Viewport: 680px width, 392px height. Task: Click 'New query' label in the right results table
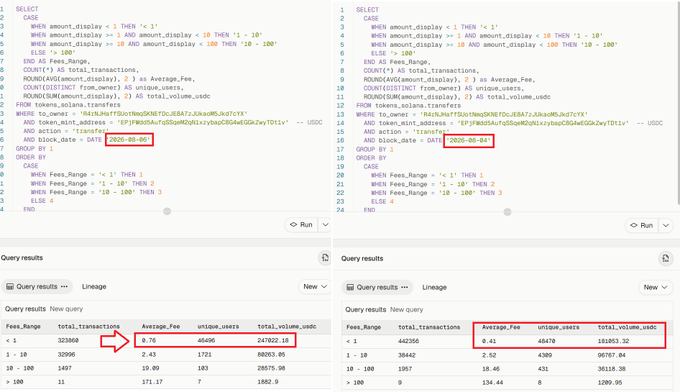pyautogui.click(x=406, y=310)
